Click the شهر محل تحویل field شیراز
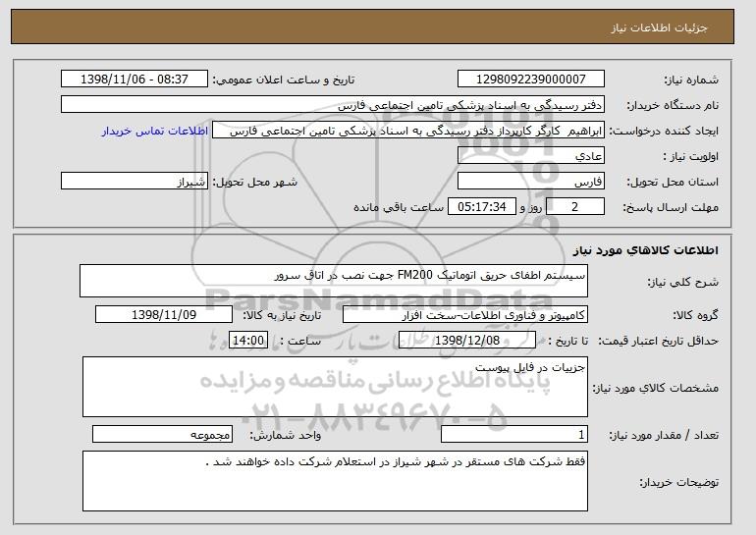Screen dimensions: 756x535 tap(135, 182)
